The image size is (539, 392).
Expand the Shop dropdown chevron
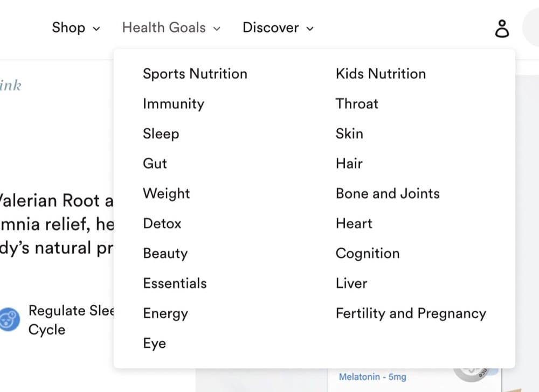click(x=96, y=29)
